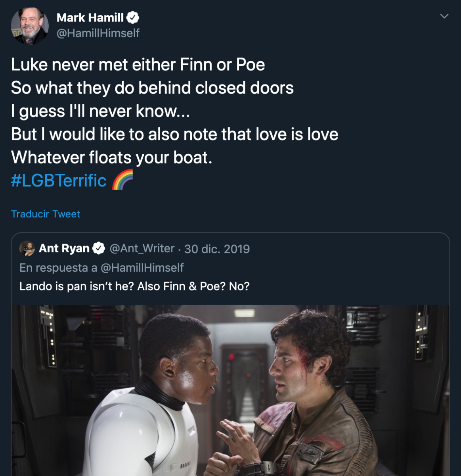Click the verified badge beside Ant Ryan
This screenshot has width=461, height=476.
(99, 248)
